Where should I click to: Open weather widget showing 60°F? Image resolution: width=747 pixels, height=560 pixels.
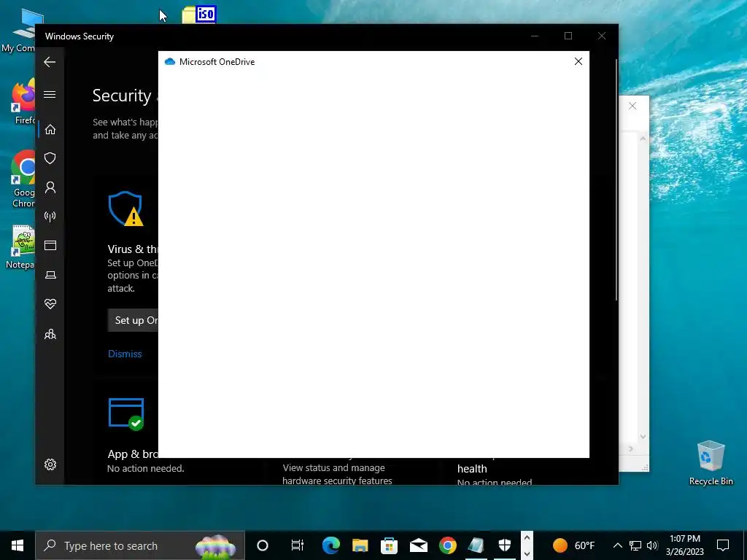[573, 545]
